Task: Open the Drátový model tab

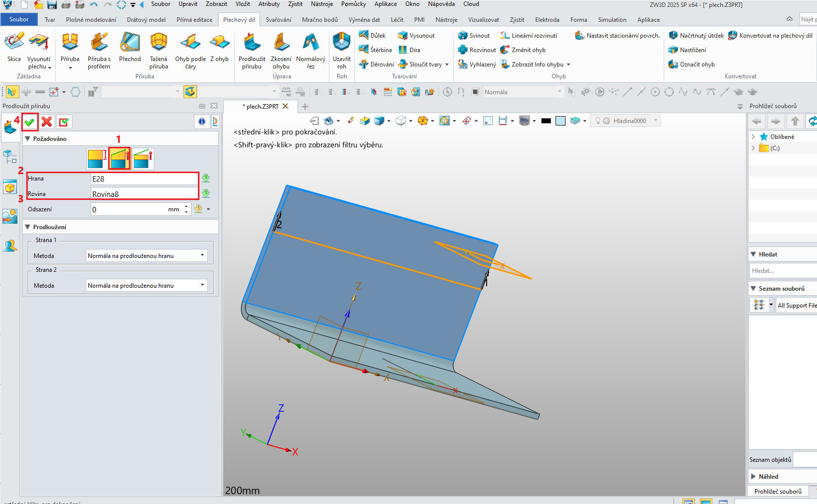Action: pos(146,20)
